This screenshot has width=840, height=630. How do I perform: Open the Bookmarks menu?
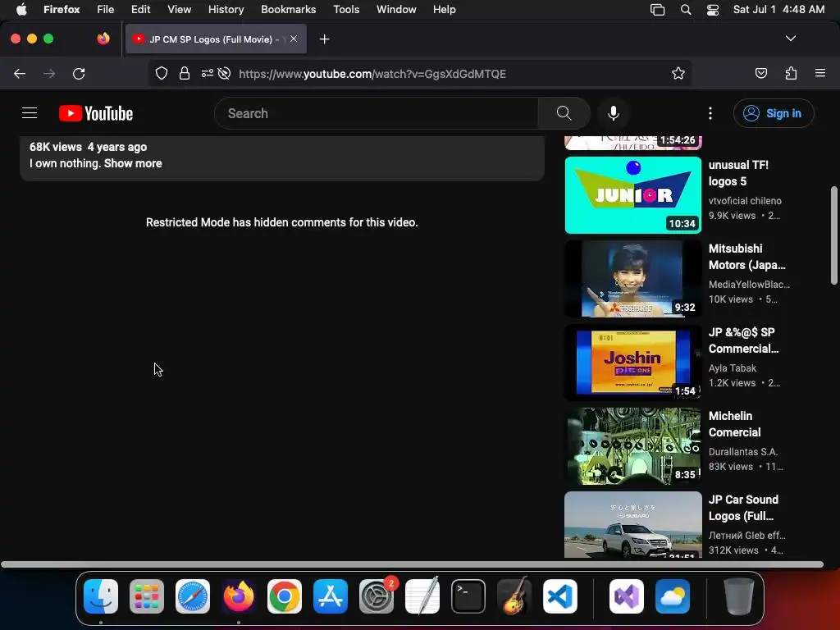pos(288,10)
